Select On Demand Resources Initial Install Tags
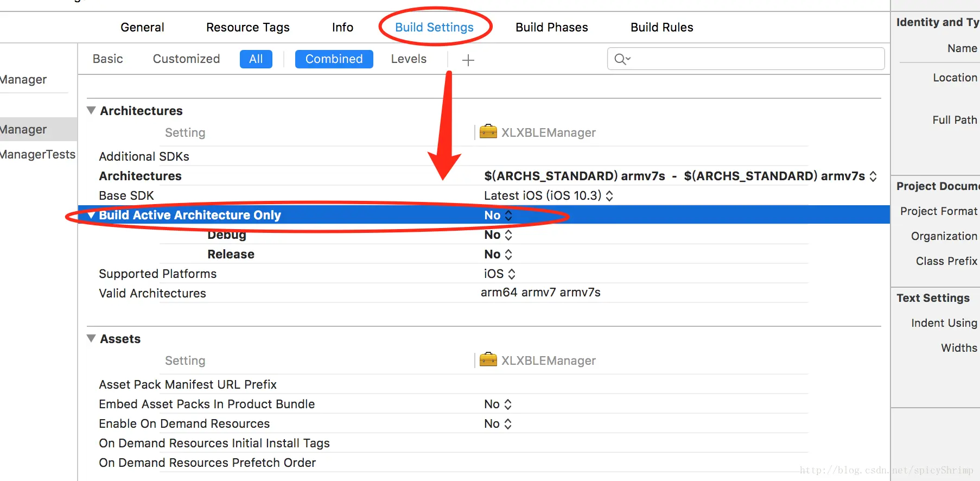 [x=214, y=443]
